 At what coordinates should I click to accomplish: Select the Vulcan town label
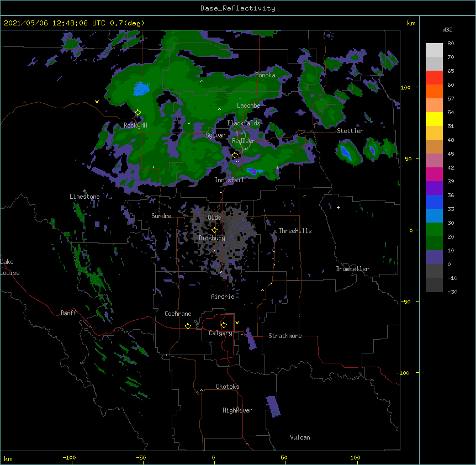[x=300, y=437]
